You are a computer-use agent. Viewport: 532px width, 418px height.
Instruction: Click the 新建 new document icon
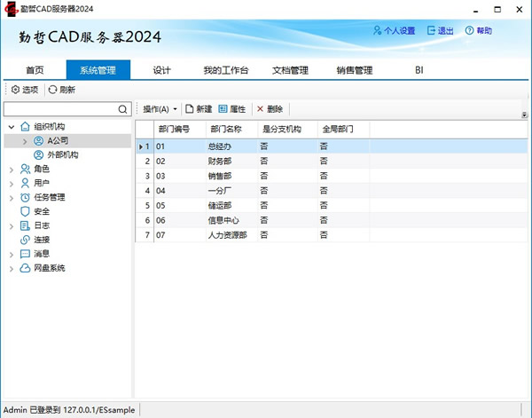click(x=189, y=109)
